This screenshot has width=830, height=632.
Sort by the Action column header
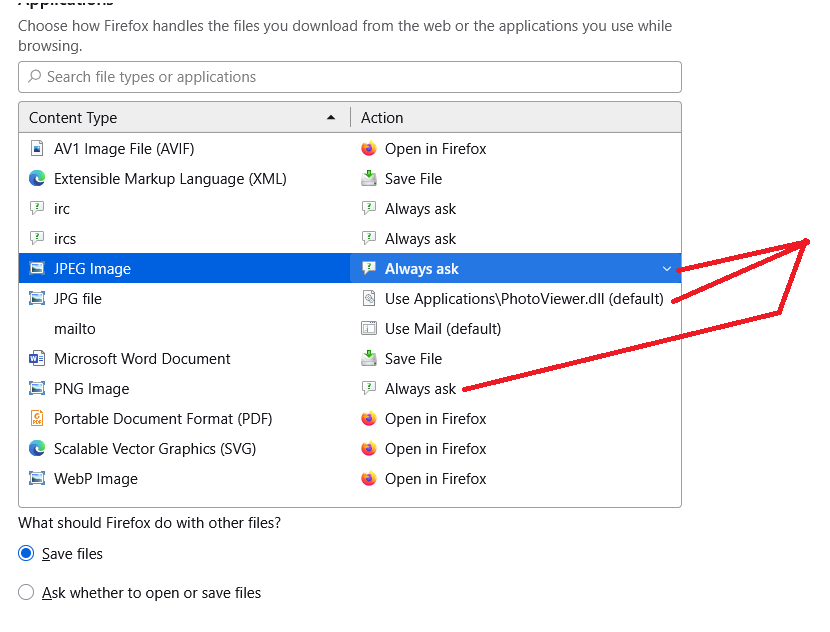coord(382,118)
